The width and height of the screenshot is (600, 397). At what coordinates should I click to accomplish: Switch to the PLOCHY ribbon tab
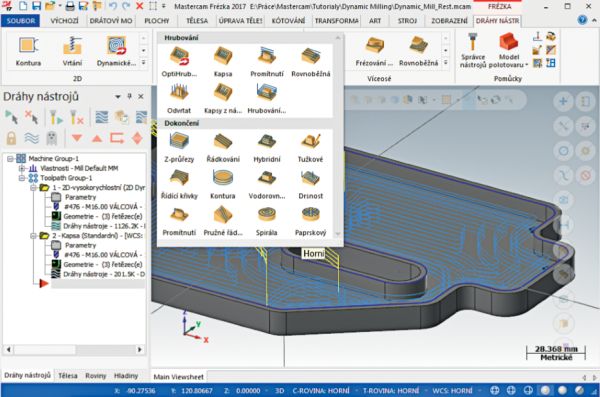(157, 21)
